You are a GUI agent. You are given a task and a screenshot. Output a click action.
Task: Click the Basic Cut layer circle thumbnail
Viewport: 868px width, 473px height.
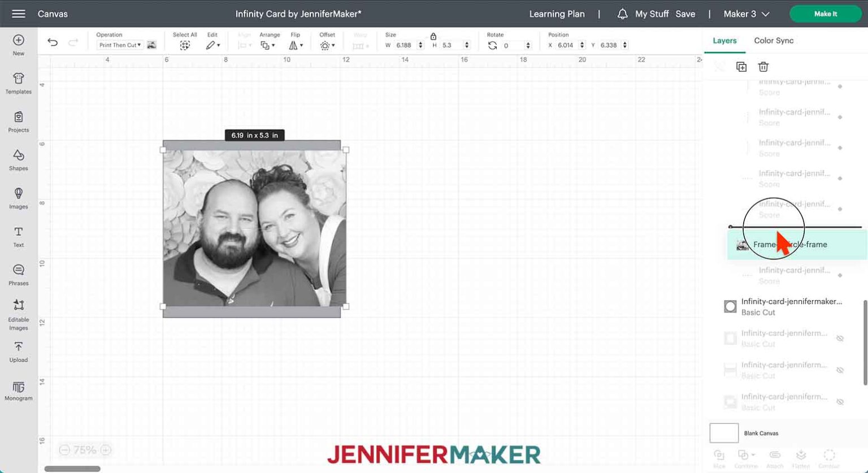coord(730,306)
